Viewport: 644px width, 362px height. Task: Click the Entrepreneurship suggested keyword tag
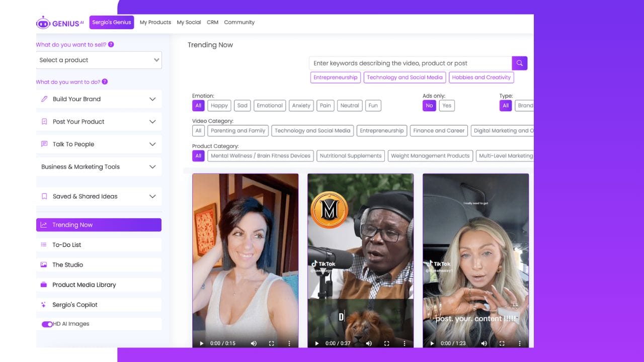point(335,77)
